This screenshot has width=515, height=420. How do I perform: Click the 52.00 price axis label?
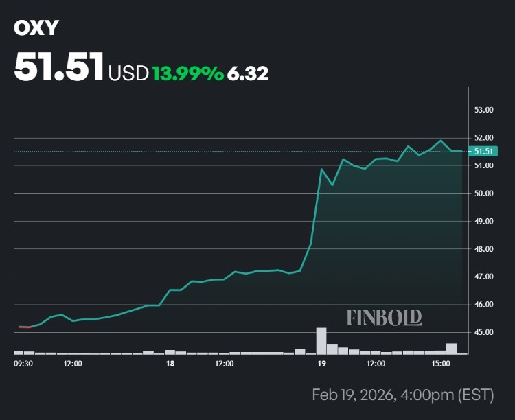[484, 138]
